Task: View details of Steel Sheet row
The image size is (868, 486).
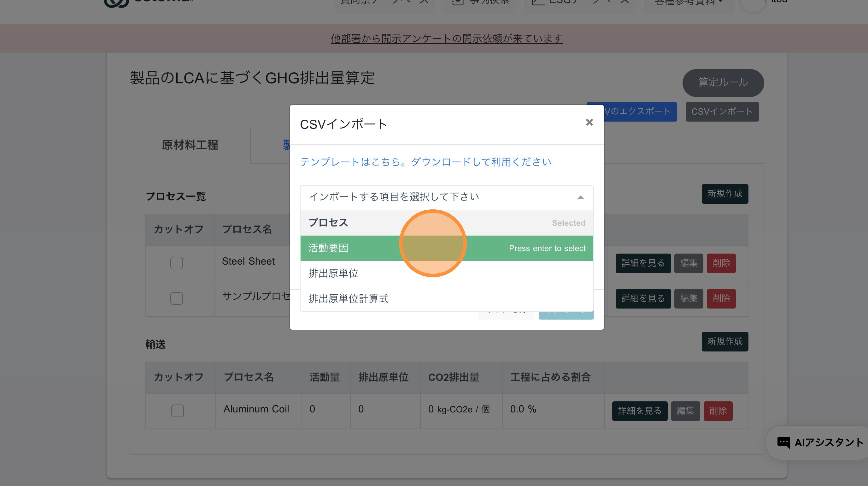Action: point(642,263)
